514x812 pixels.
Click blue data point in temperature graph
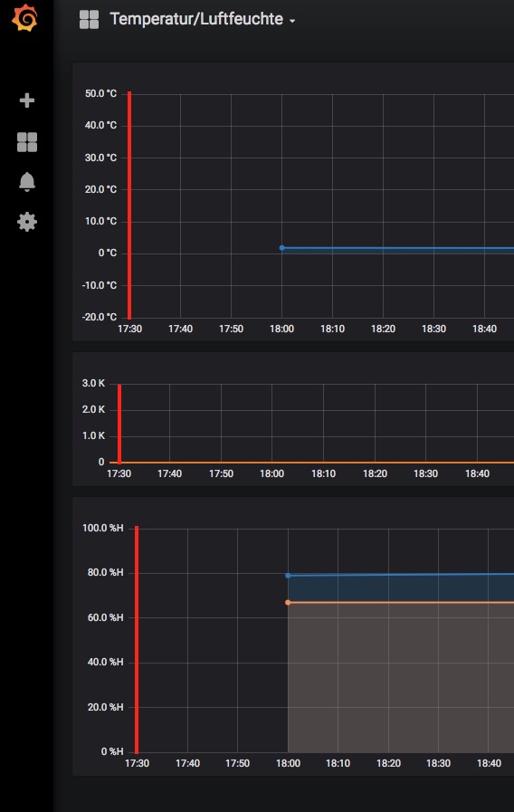[x=282, y=248]
